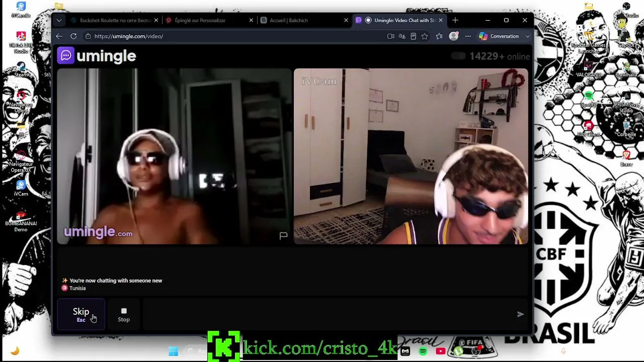Bookmark this page with the star icon
644x362 pixels.
pyautogui.click(x=425, y=36)
